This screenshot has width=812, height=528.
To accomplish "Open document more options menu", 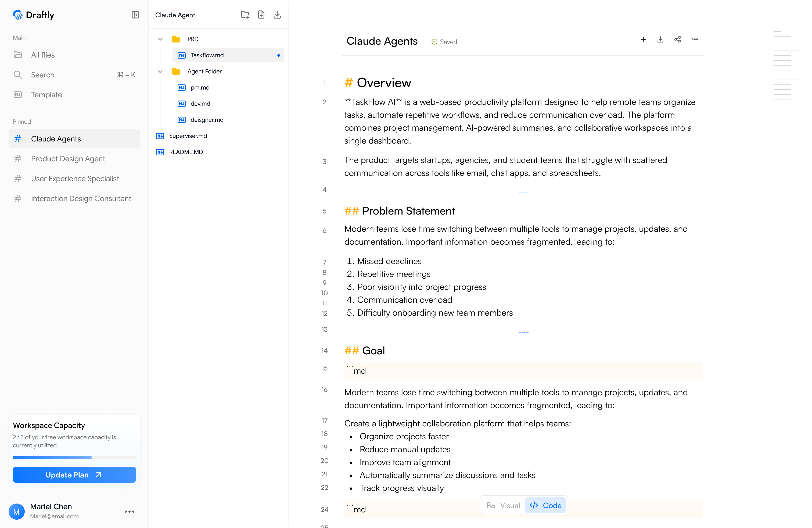I will pyautogui.click(x=695, y=39).
